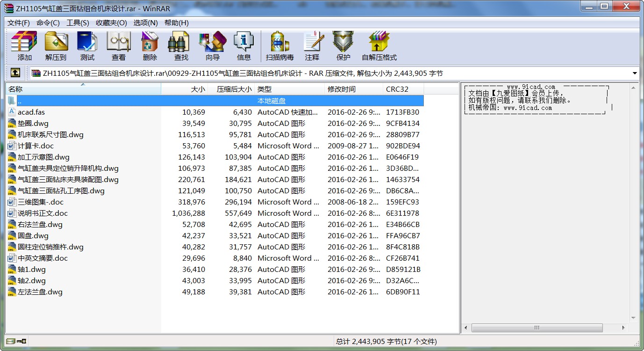Screen dimensions: 644x351
Task: Select the 垫圈.dwg file icon
Action: pos(12,123)
